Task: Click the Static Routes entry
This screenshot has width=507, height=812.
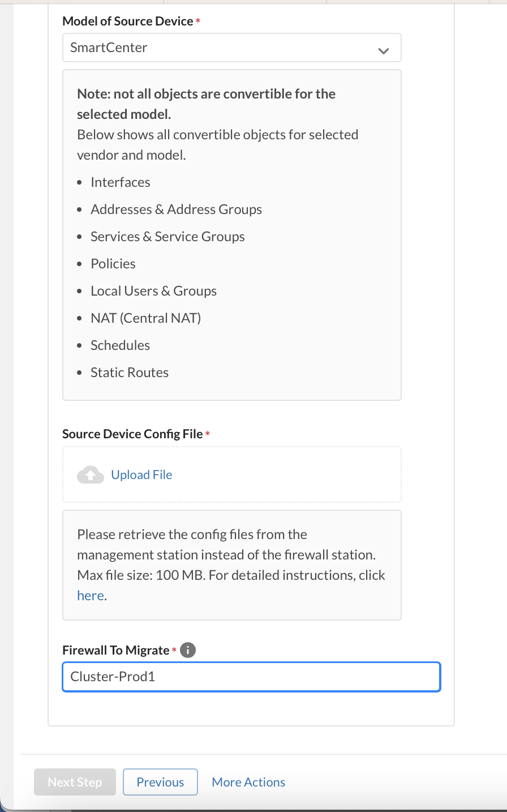Action: click(130, 373)
